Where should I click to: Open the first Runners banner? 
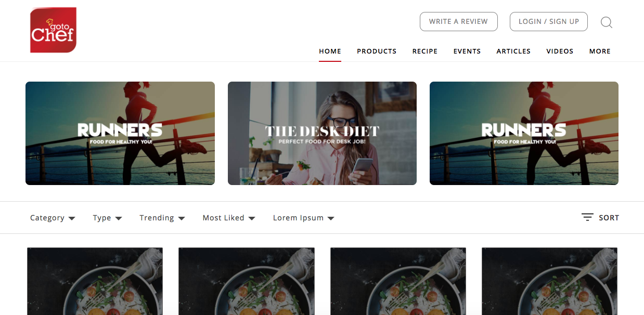(120, 133)
